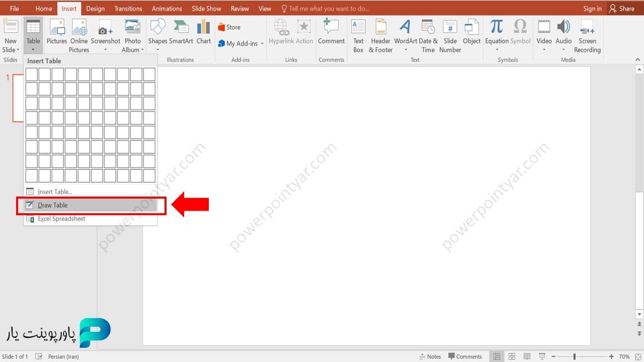Click the zoom slider handle
This screenshot has width=644, height=362.
point(575,356)
